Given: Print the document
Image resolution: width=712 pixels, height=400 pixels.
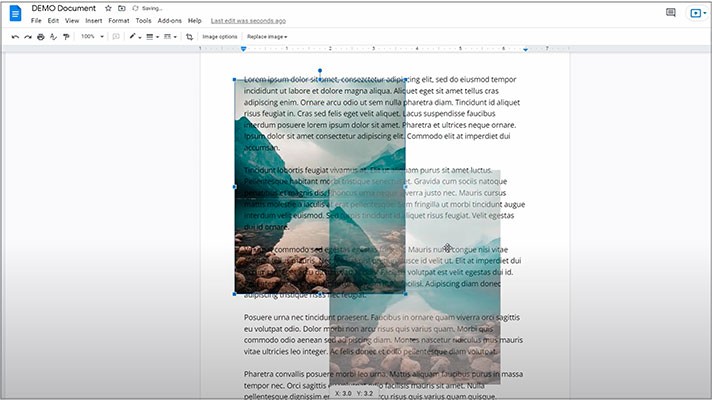Looking at the screenshot, I should point(41,37).
